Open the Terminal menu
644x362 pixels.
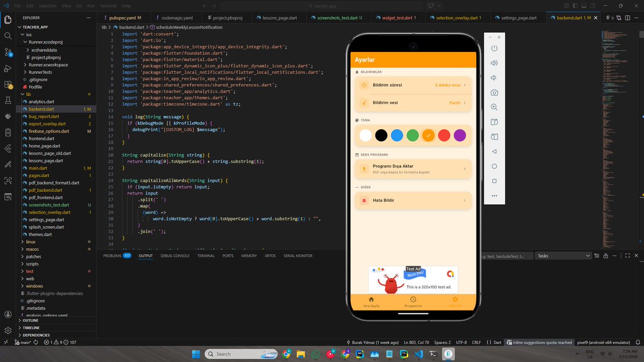(x=108, y=6)
